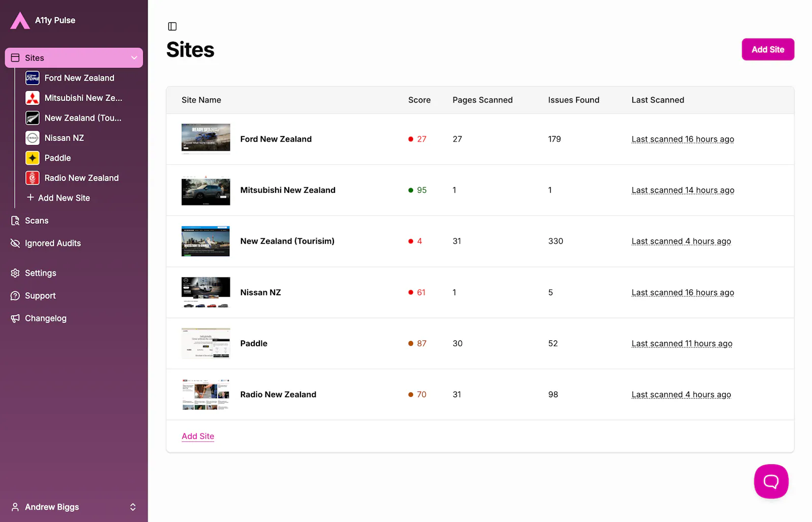812x522 pixels.
Task: Click the Add Site link below table
Action: (x=198, y=436)
